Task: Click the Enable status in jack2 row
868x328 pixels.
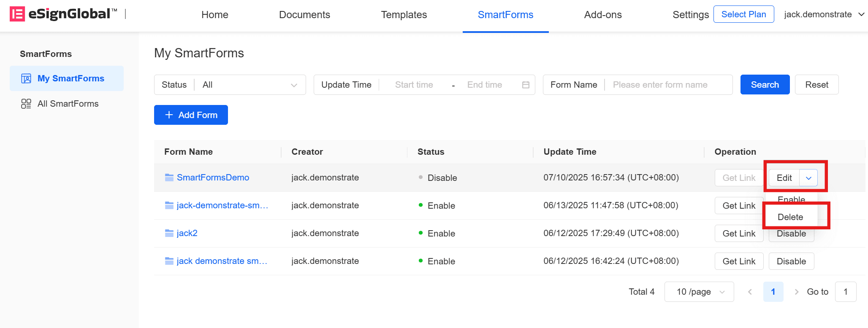Action: click(x=437, y=234)
